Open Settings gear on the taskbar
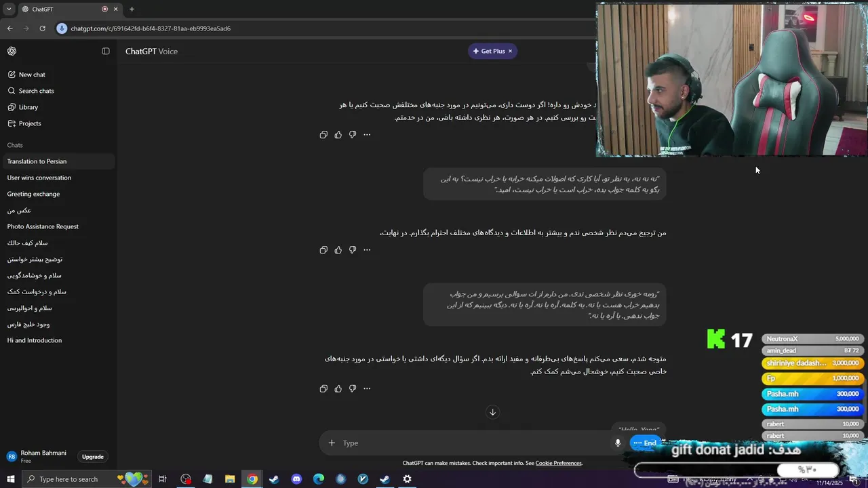 pyautogui.click(x=407, y=479)
